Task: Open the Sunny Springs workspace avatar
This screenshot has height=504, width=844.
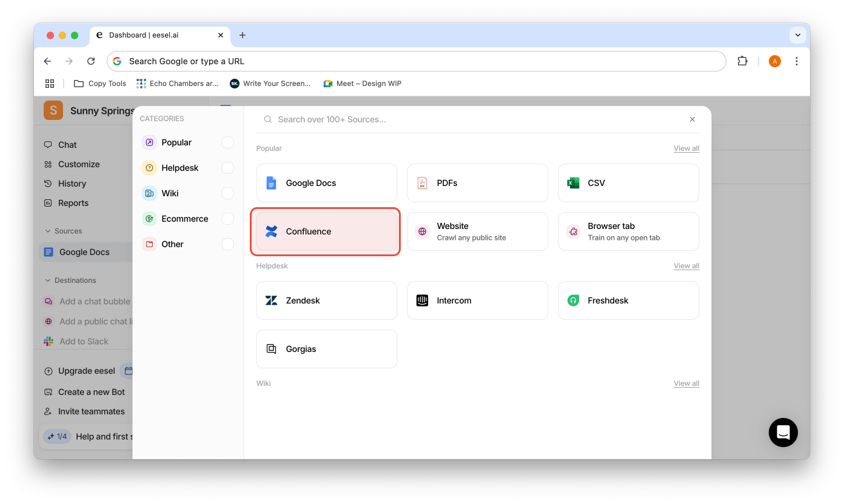Action: (x=53, y=110)
